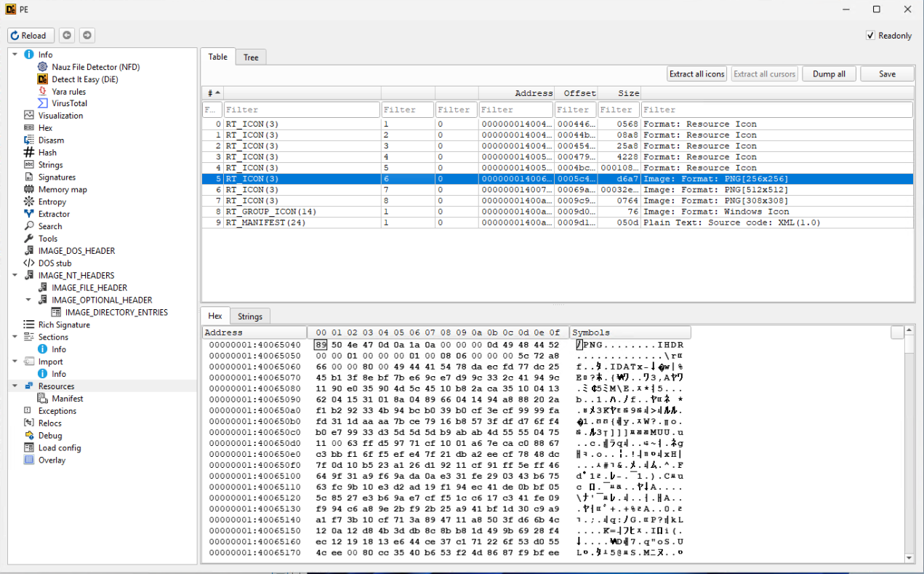Collapse the Resources tree node

click(15, 386)
